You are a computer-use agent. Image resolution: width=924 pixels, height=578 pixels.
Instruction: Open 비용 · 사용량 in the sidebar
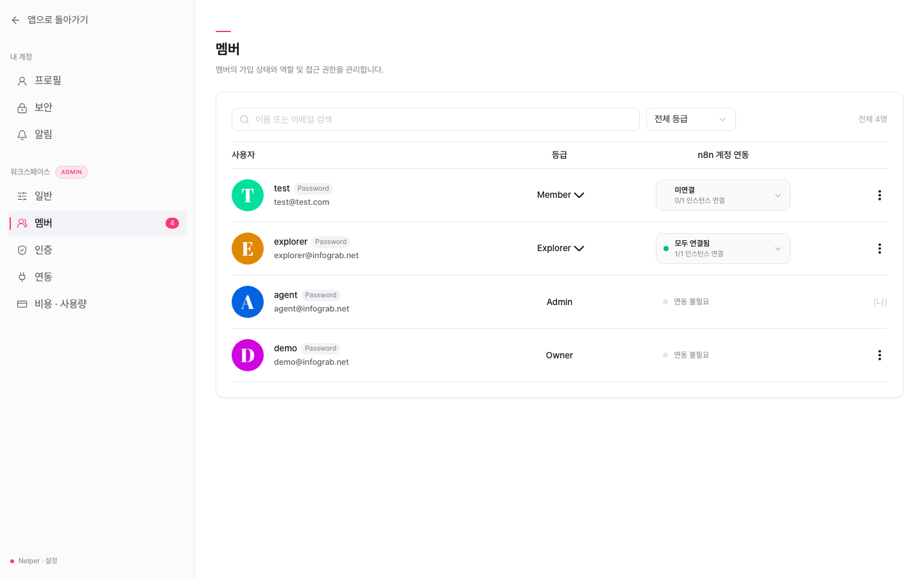tap(97, 304)
